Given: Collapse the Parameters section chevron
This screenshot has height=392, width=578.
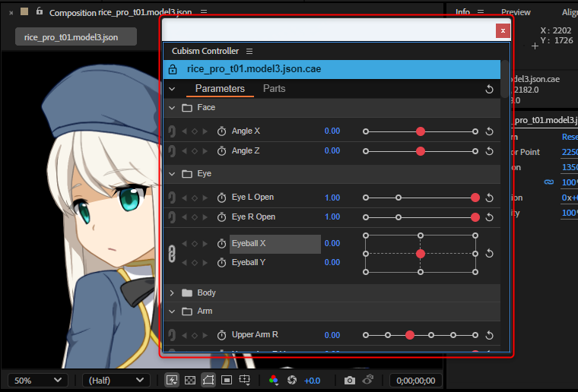Looking at the screenshot, I should tap(172, 89).
